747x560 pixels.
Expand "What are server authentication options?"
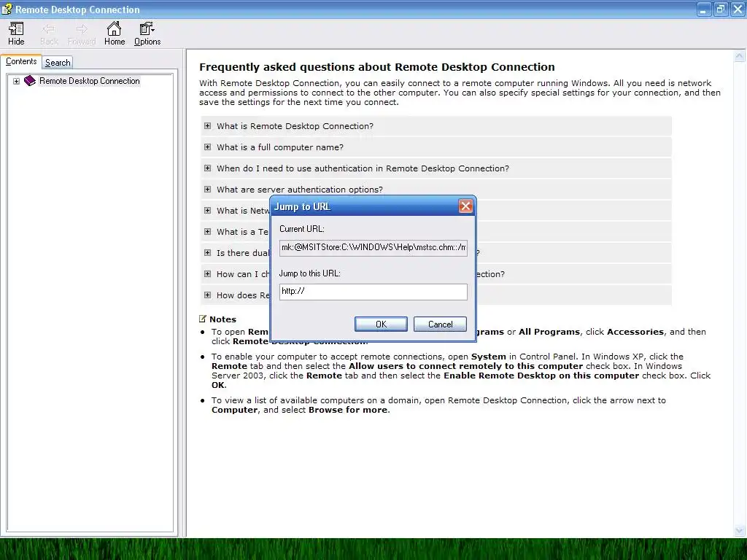207,189
